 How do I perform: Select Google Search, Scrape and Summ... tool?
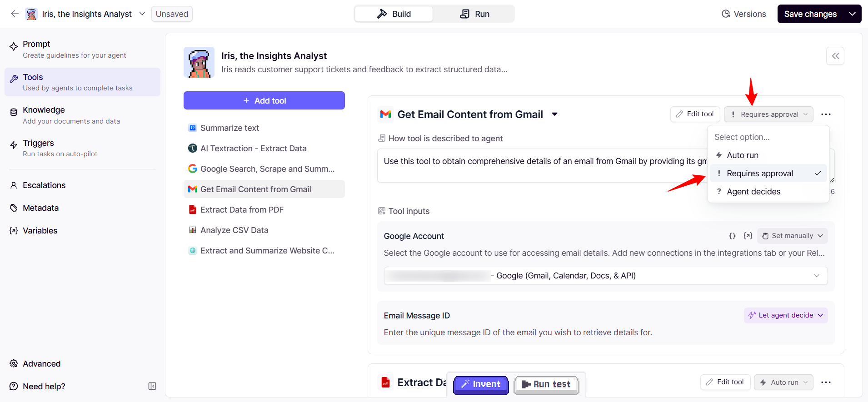pyautogui.click(x=264, y=169)
